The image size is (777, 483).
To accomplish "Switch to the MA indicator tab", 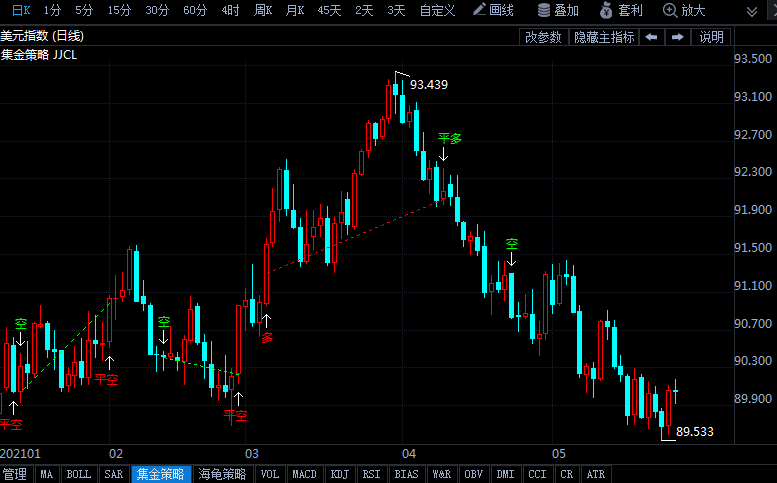I will (x=47, y=474).
